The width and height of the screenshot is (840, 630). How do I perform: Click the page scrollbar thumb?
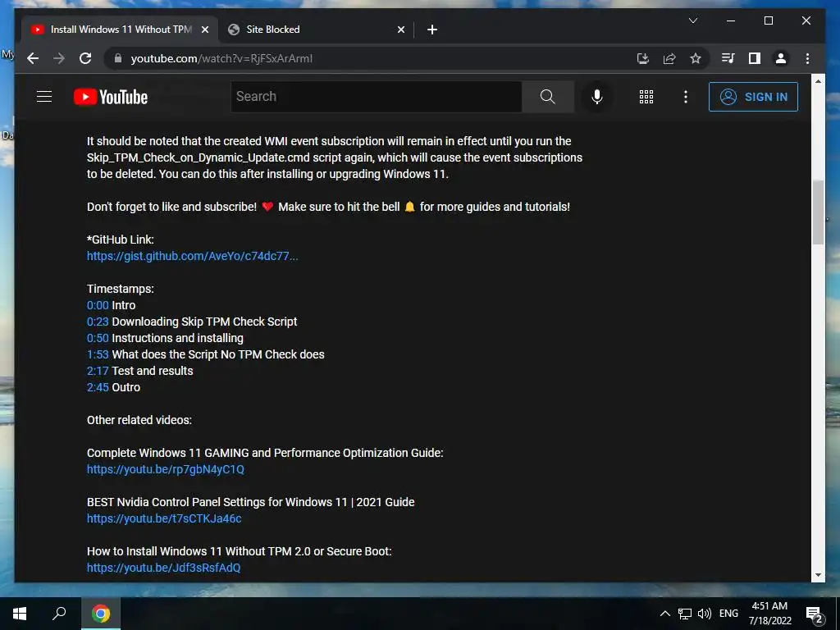(818, 212)
